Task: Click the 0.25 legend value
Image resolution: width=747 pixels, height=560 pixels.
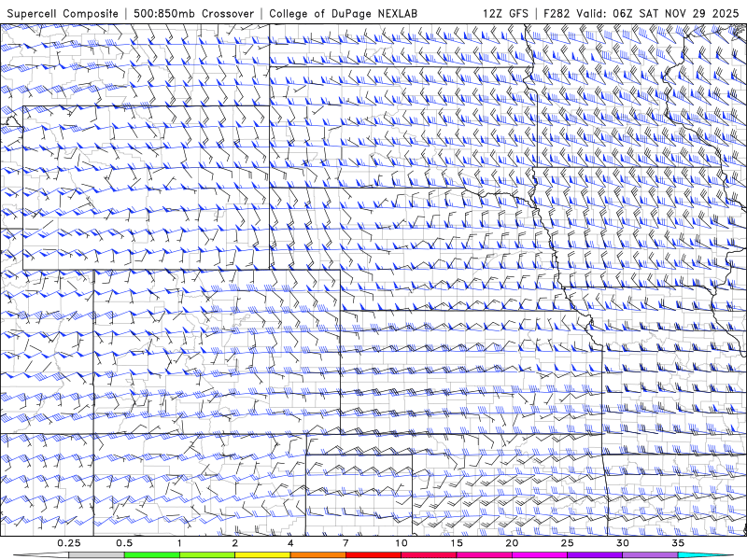Action: (68, 543)
